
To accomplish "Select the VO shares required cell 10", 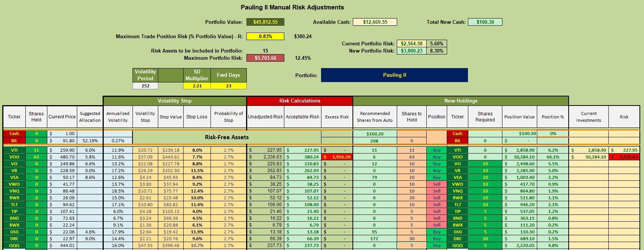I will tap(485, 164).
